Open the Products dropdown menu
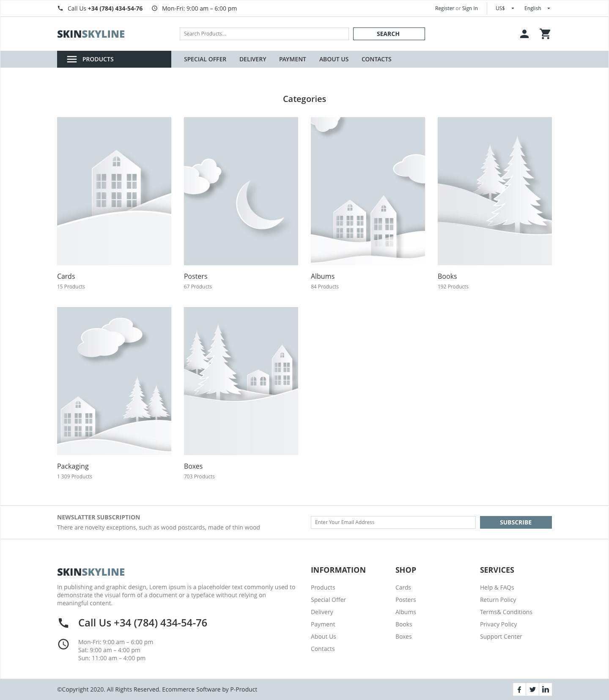The height and width of the screenshot is (700, 609). pyautogui.click(x=114, y=59)
